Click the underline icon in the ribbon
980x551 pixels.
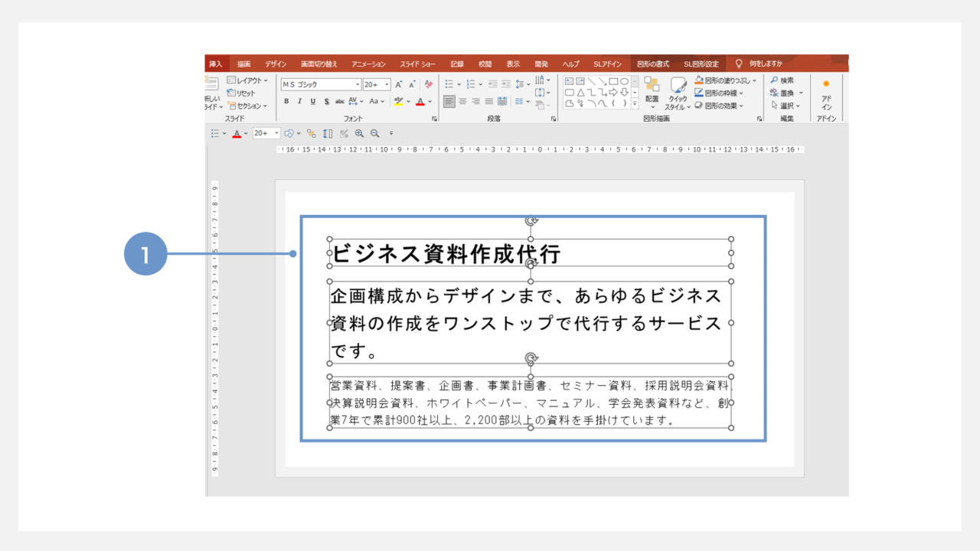pyautogui.click(x=314, y=101)
